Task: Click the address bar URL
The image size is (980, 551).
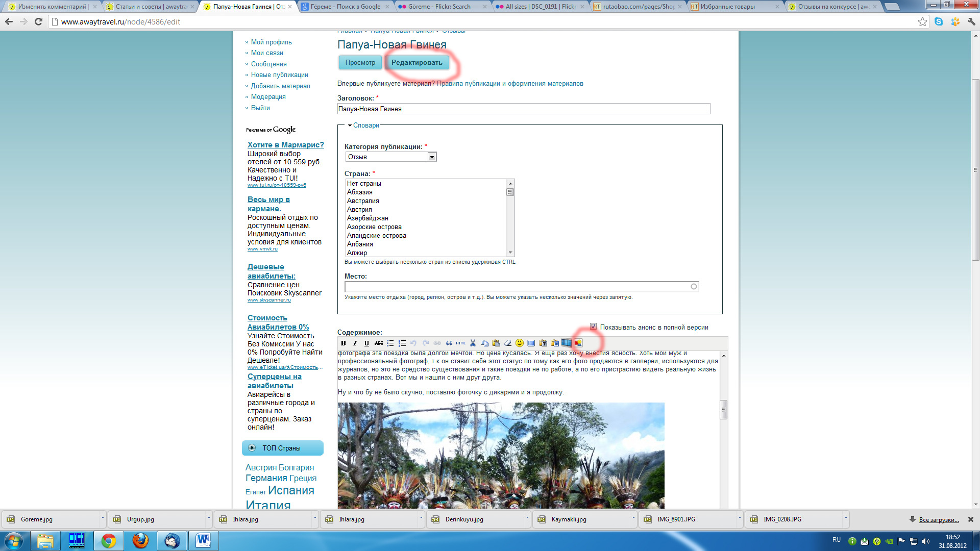Action: coord(120,21)
